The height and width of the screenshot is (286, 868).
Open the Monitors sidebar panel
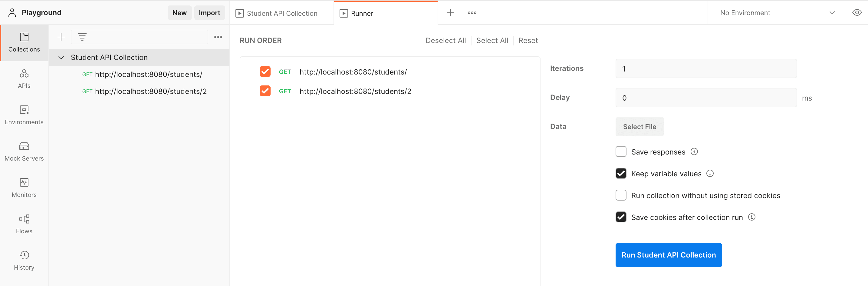pyautogui.click(x=24, y=188)
